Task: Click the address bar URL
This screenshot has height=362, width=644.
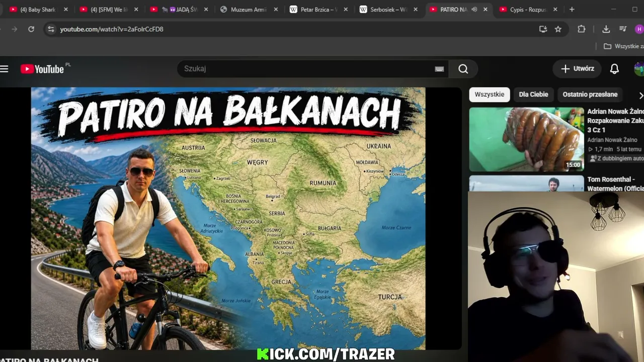Action: point(112,29)
